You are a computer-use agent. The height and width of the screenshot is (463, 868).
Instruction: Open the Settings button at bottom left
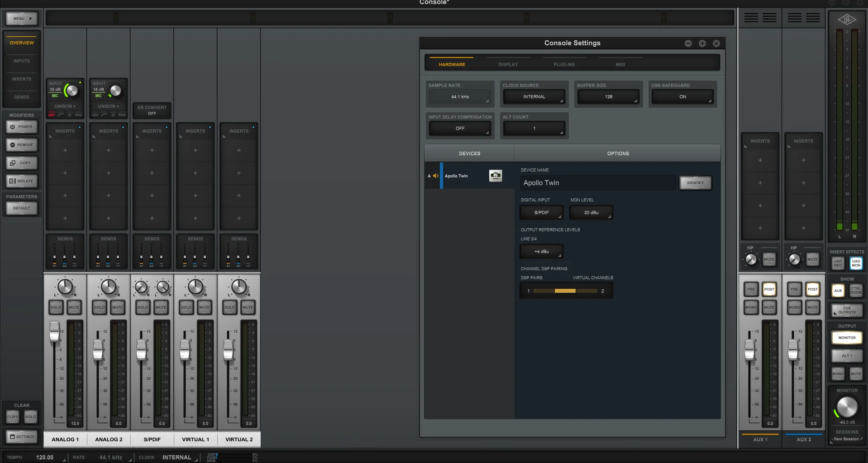[22, 437]
